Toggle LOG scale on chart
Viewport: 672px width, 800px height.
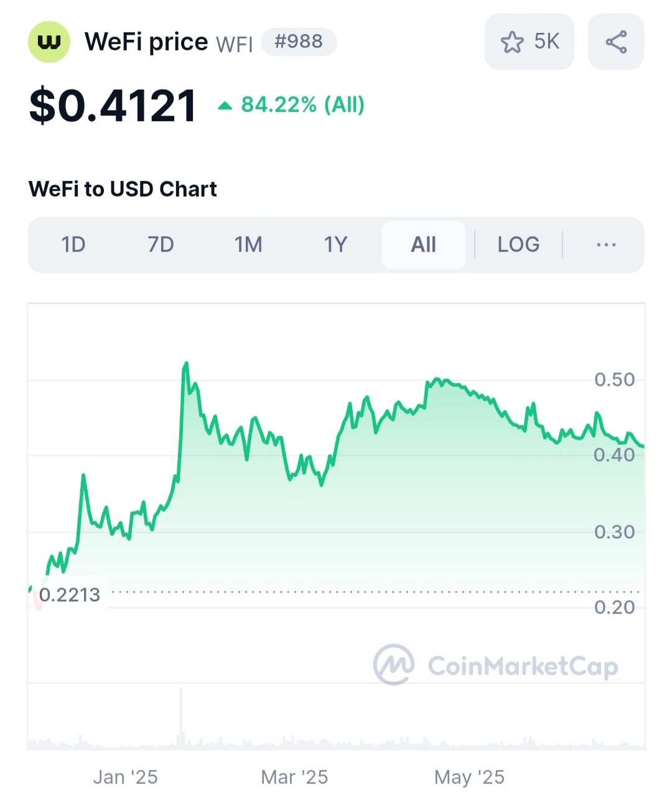[518, 244]
